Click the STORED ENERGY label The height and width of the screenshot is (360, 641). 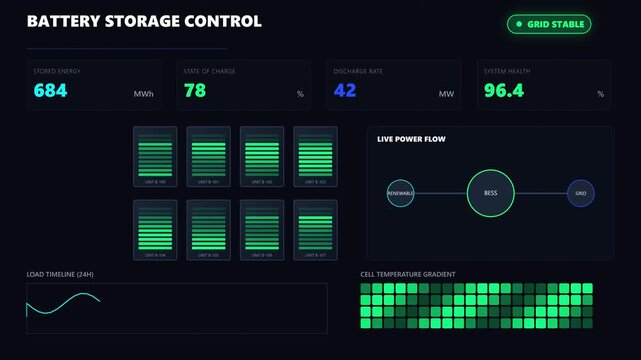57,71
